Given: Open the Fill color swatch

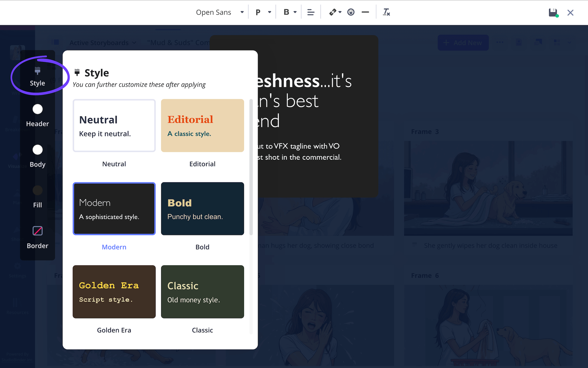Looking at the screenshot, I should pyautogui.click(x=37, y=190).
